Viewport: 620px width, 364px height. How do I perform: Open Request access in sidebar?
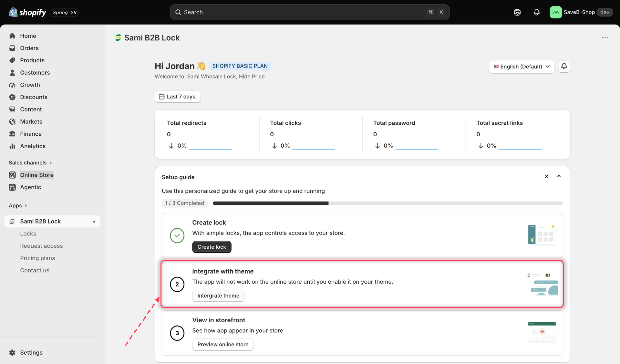41,246
